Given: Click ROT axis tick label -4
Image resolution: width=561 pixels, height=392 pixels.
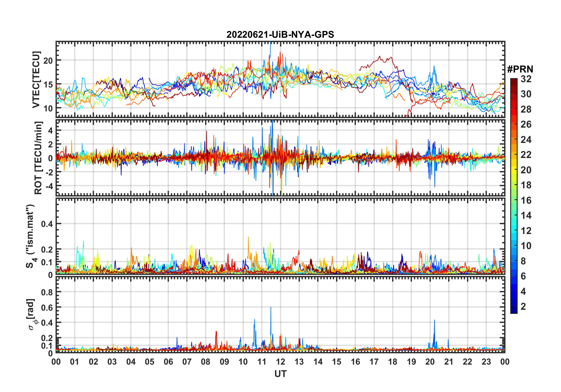Looking at the screenshot, I should (50, 186).
